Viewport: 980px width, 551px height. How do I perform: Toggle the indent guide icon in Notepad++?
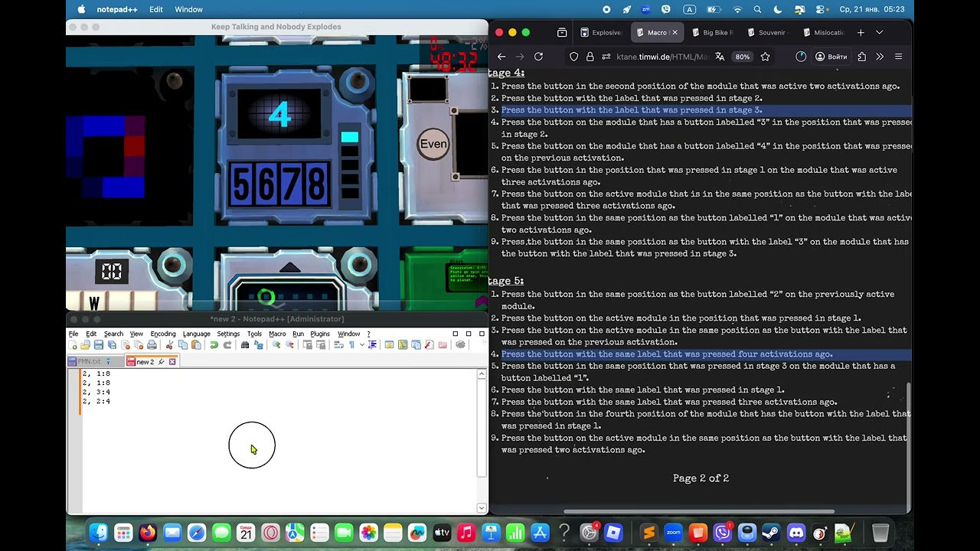(x=371, y=345)
